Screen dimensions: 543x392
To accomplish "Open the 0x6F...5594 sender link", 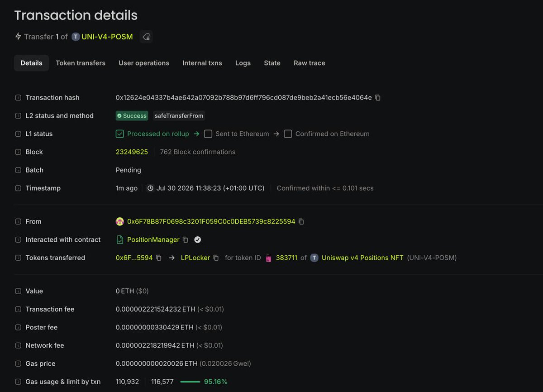I will [134, 258].
